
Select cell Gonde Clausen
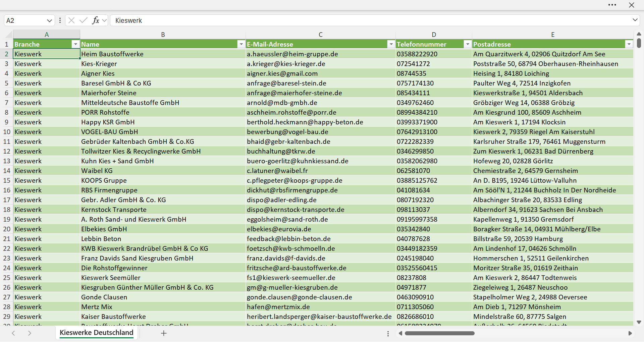(163, 297)
